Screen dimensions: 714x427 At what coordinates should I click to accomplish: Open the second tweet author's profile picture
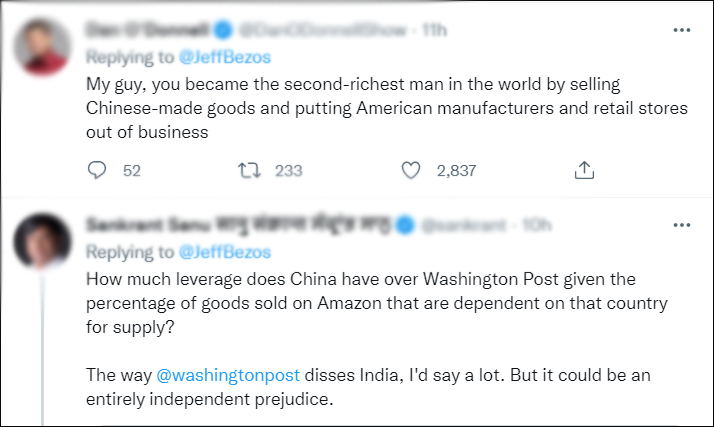48,240
